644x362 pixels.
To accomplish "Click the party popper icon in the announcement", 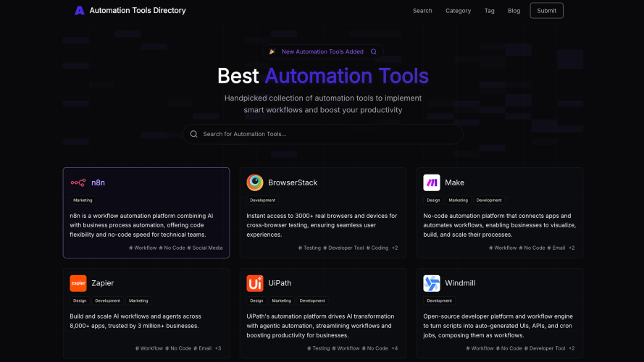I will pos(272,51).
